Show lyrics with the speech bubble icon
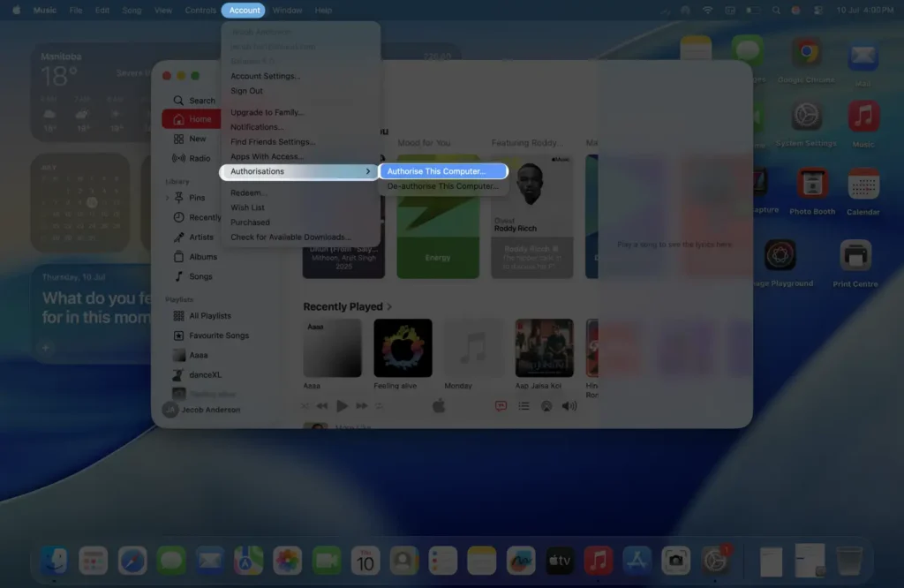 click(x=501, y=406)
